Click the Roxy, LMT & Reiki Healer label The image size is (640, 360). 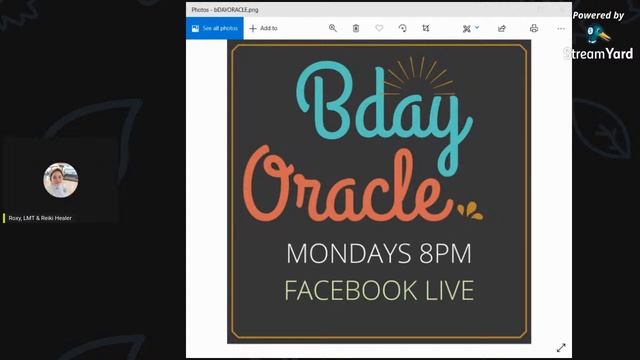40,218
